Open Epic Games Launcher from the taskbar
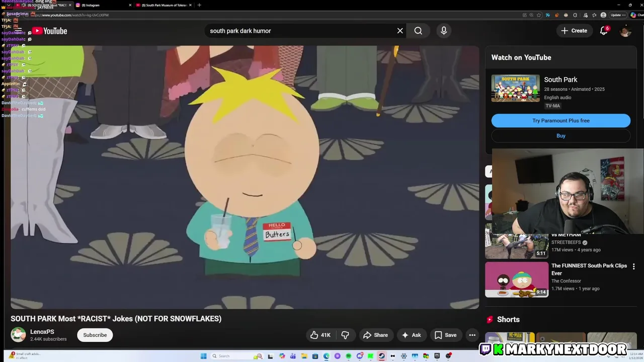The height and width of the screenshot is (362, 644). coord(437,356)
